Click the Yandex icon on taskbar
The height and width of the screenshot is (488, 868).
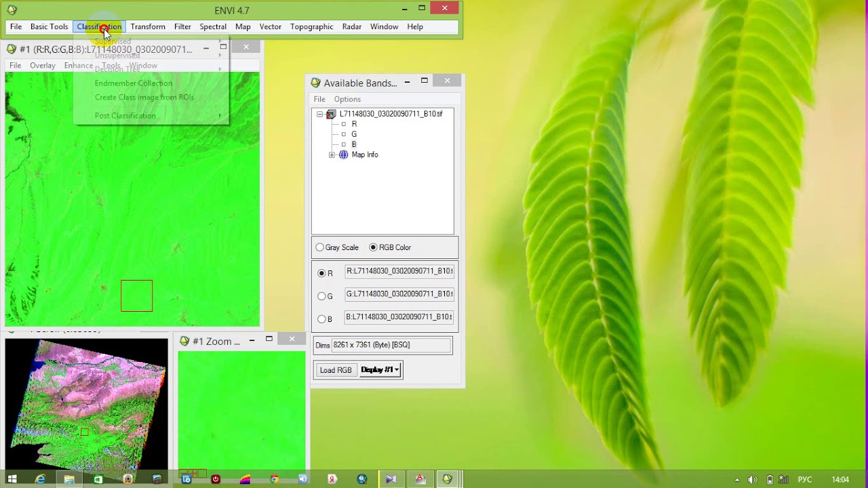(x=332, y=479)
